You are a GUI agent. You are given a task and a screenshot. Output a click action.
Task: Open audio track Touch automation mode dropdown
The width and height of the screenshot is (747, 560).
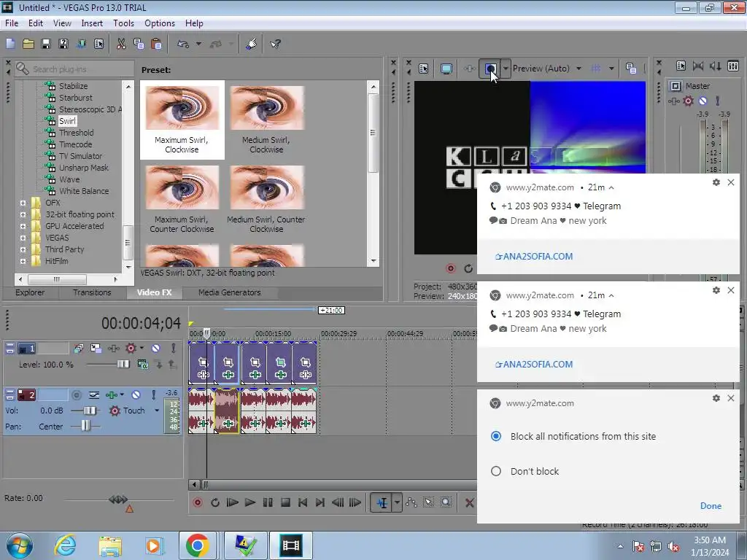tap(157, 411)
